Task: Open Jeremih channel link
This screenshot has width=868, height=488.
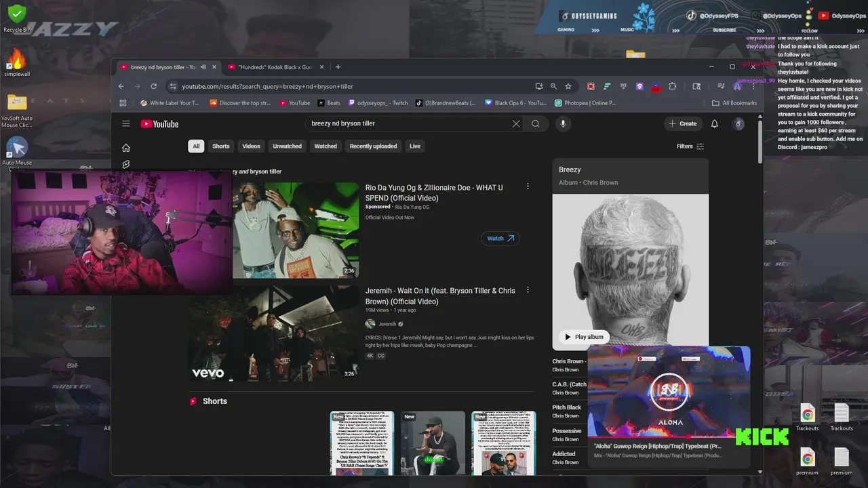Action: tap(387, 324)
